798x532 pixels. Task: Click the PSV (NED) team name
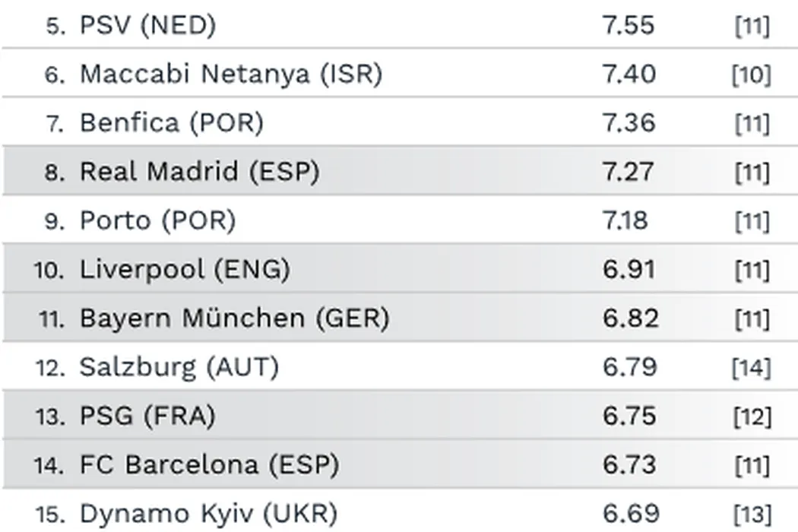coord(147,26)
